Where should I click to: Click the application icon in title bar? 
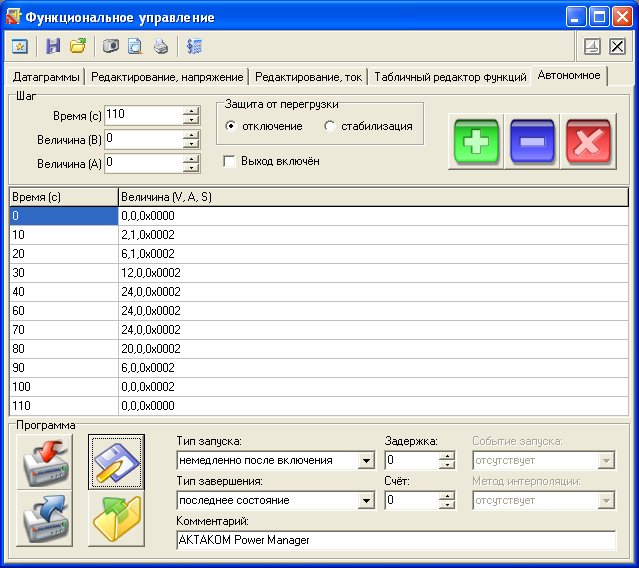[13, 17]
